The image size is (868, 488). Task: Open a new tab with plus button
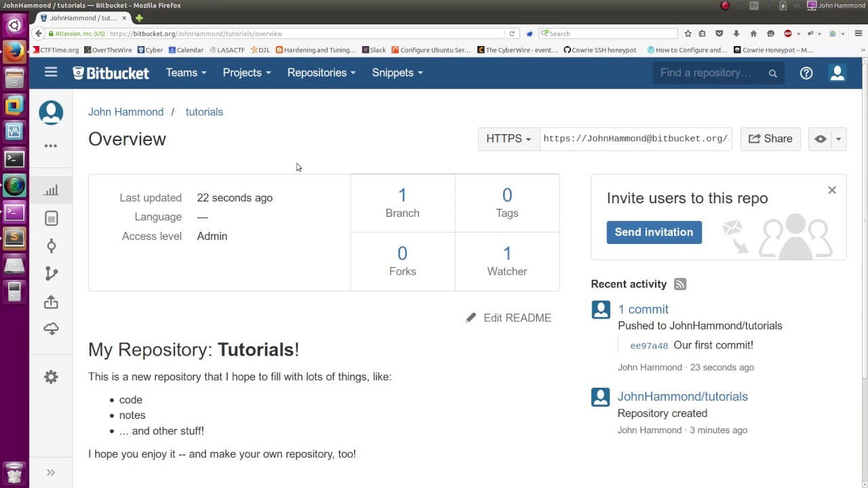[139, 18]
